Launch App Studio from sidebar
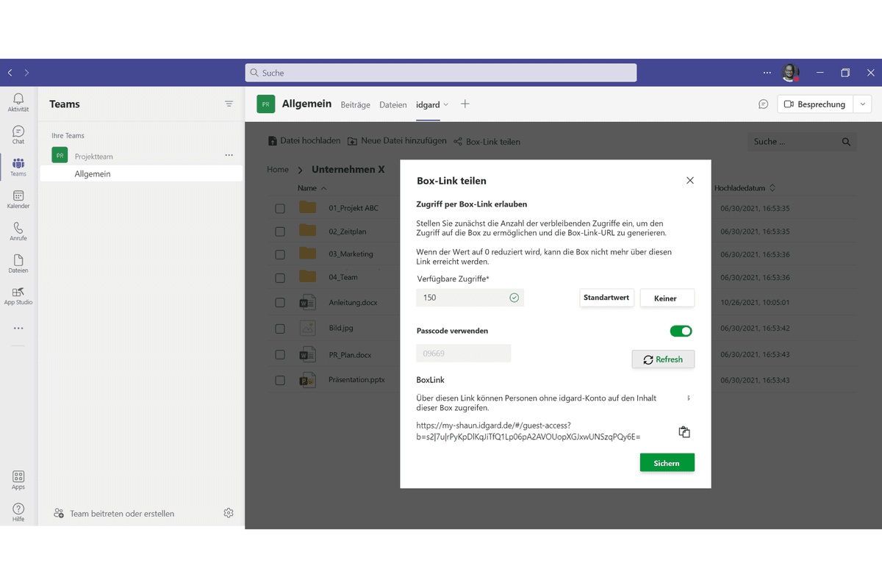 coord(18,296)
